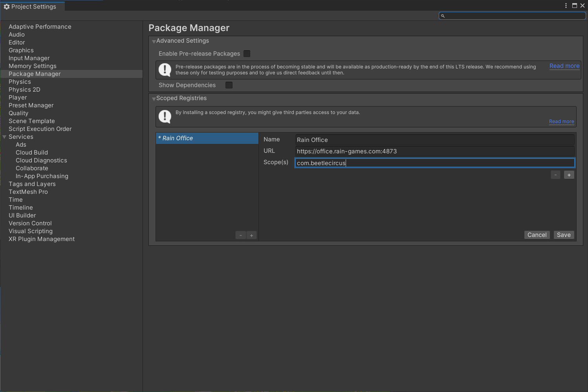Open Physics settings
Viewport: 588px width, 392px height.
20,82
